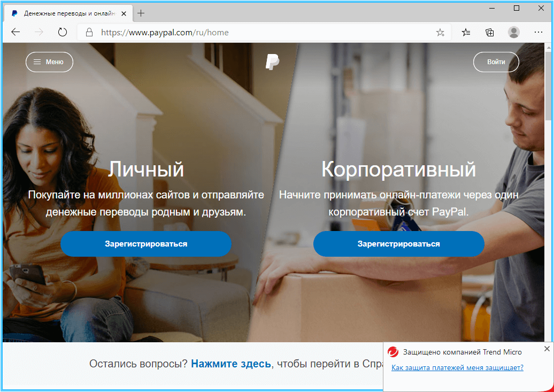554x392 pixels.
Task: Open the Меню hamburger menu
Action: [x=49, y=62]
